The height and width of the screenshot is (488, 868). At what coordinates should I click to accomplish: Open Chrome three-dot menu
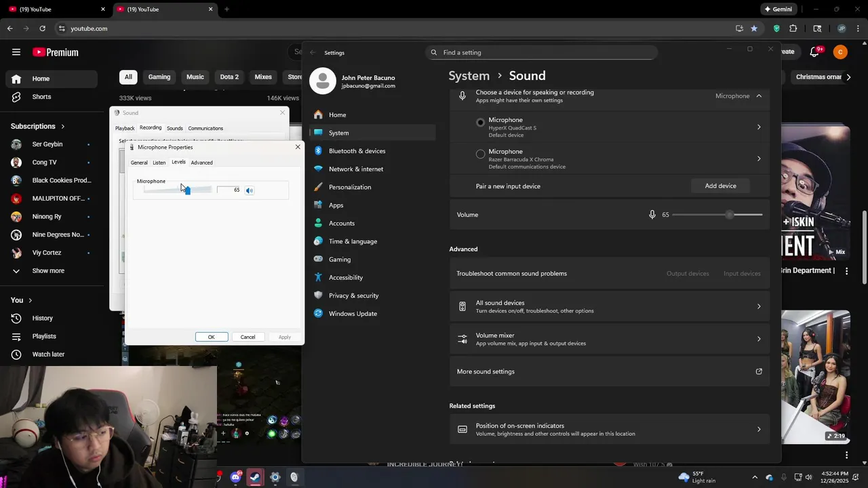tap(857, 28)
